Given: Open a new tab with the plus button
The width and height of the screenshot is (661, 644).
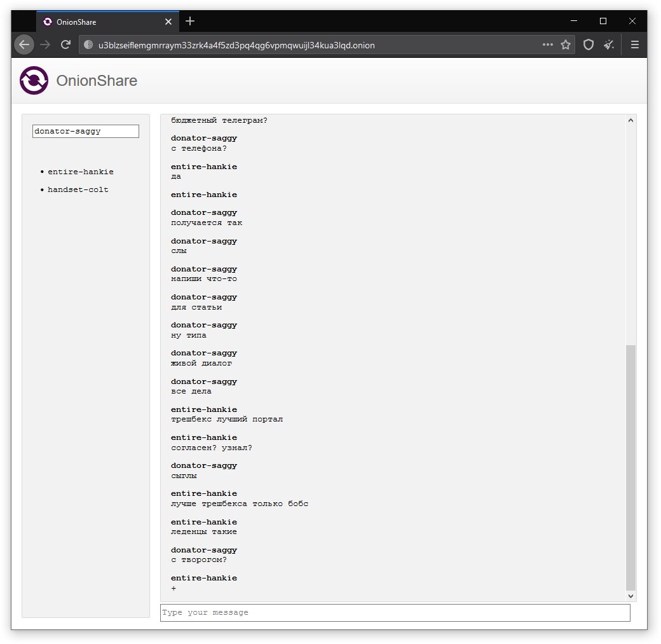Looking at the screenshot, I should pos(190,21).
